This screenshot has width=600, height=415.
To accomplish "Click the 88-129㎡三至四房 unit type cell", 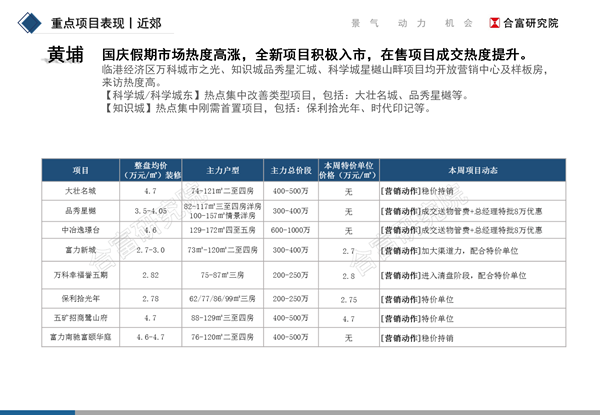I will click(223, 318).
